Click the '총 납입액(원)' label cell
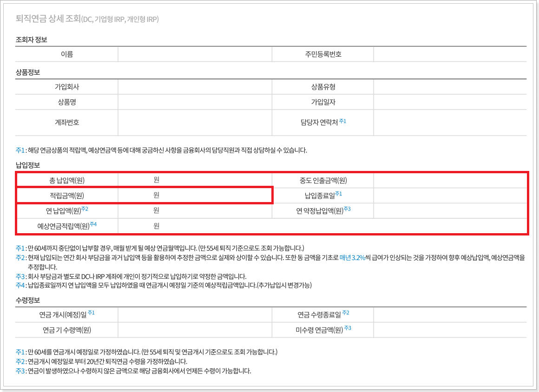The height and width of the screenshot is (392, 539). [x=67, y=180]
